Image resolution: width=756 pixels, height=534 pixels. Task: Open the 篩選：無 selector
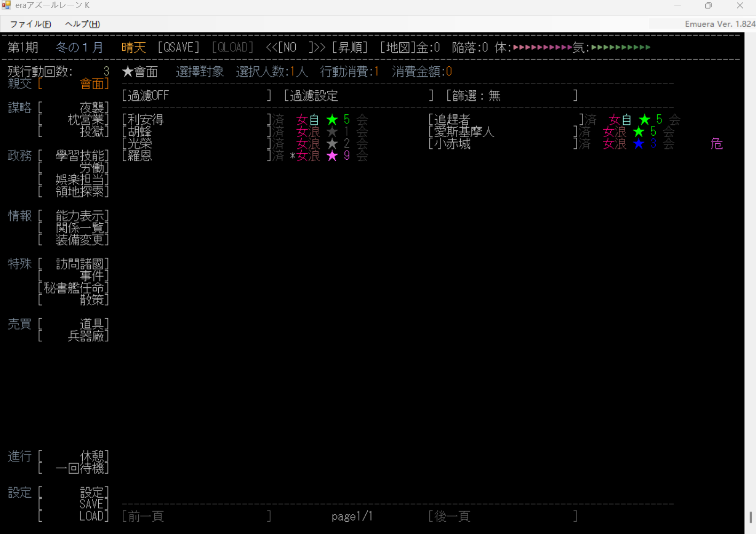pyautogui.click(x=512, y=96)
